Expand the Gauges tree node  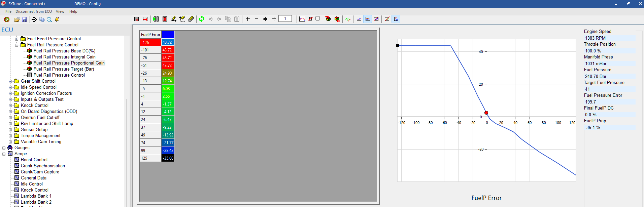[4, 148]
